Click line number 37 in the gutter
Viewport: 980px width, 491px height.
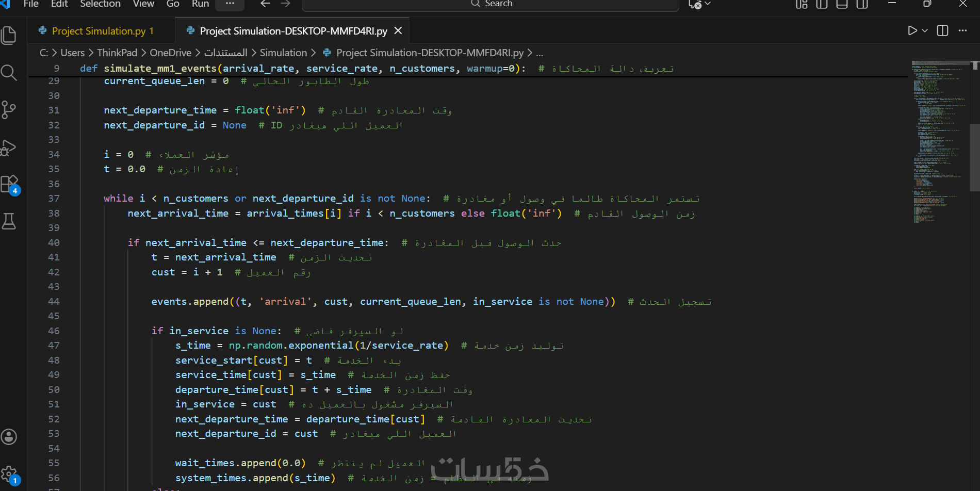tap(54, 199)
